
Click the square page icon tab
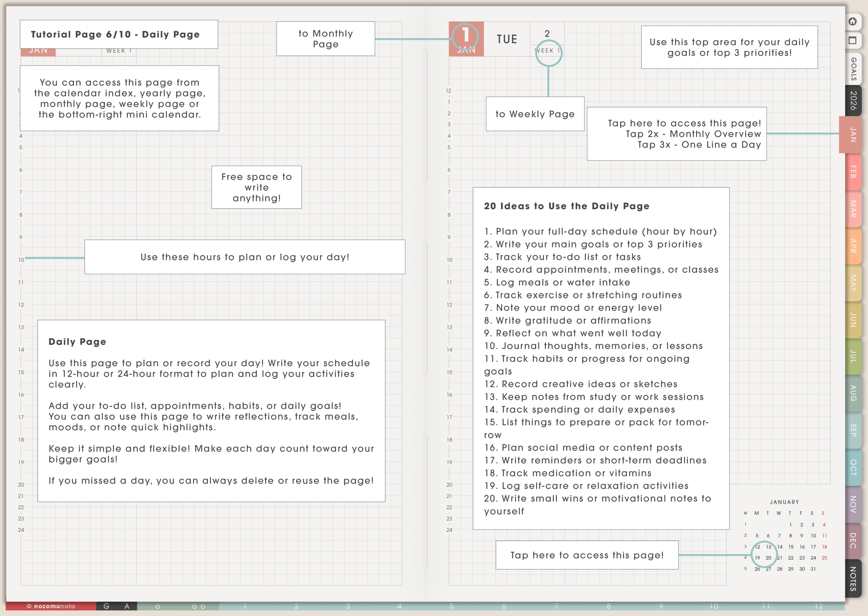click(x=852, y=41)
